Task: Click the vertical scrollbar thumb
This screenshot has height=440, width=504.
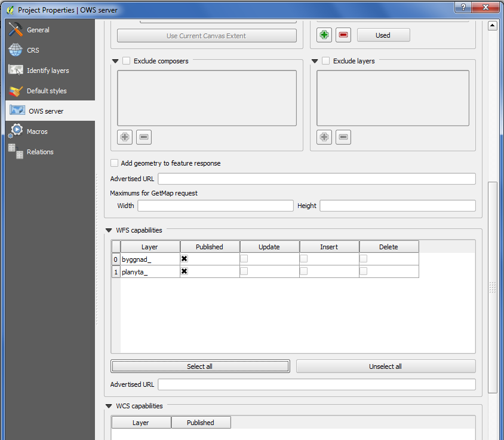Action: point(493,287)
